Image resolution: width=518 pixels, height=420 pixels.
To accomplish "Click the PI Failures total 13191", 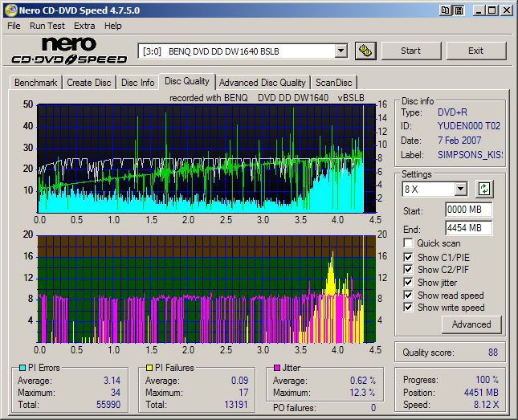I will tap(236, 405).
